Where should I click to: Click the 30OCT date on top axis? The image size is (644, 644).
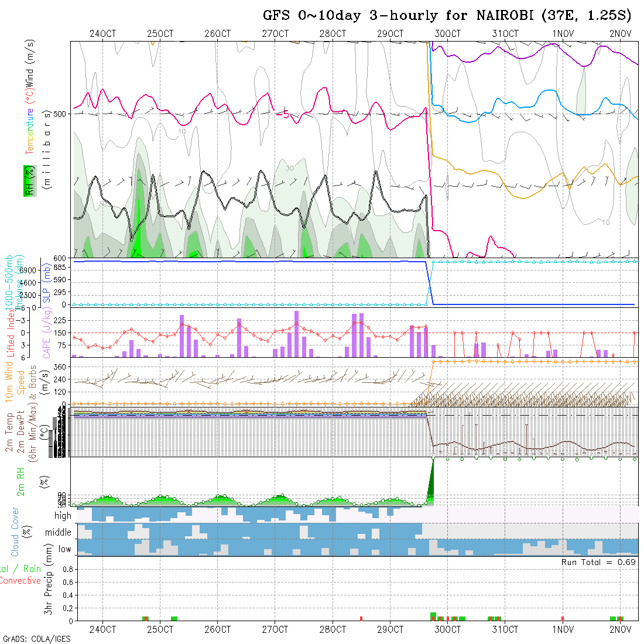pos(447,33)
